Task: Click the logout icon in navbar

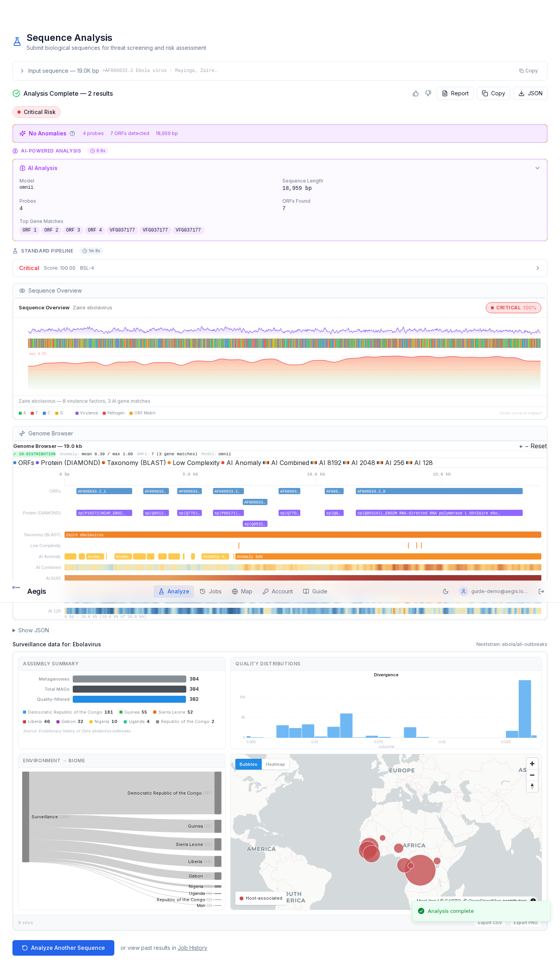Action: [x=541, y=591]
